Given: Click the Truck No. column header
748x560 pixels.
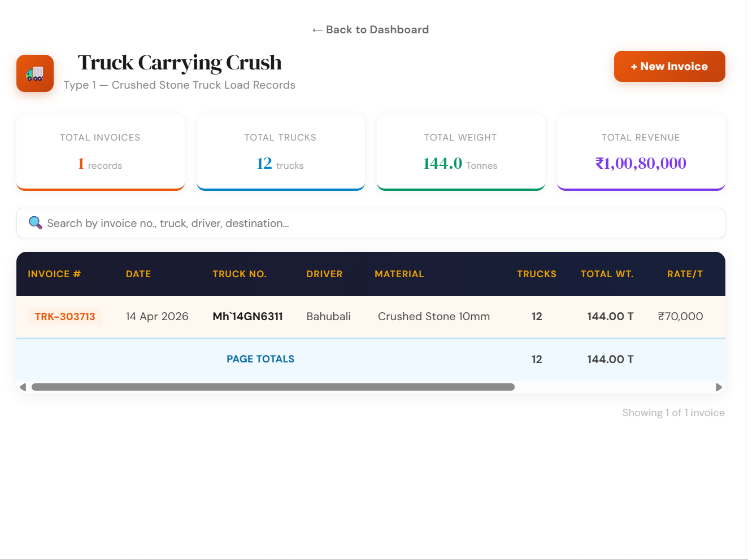Looking at the screenshot, I should (240, 274).
